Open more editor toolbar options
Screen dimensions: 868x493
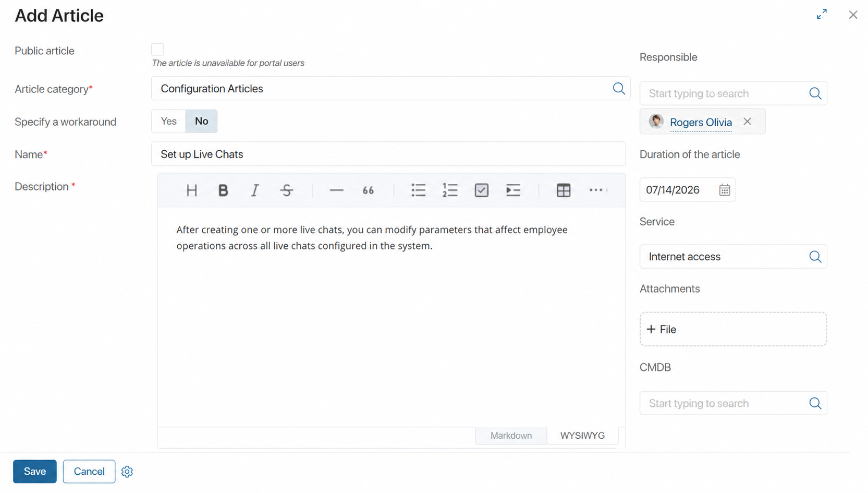(x=596, y=190)
